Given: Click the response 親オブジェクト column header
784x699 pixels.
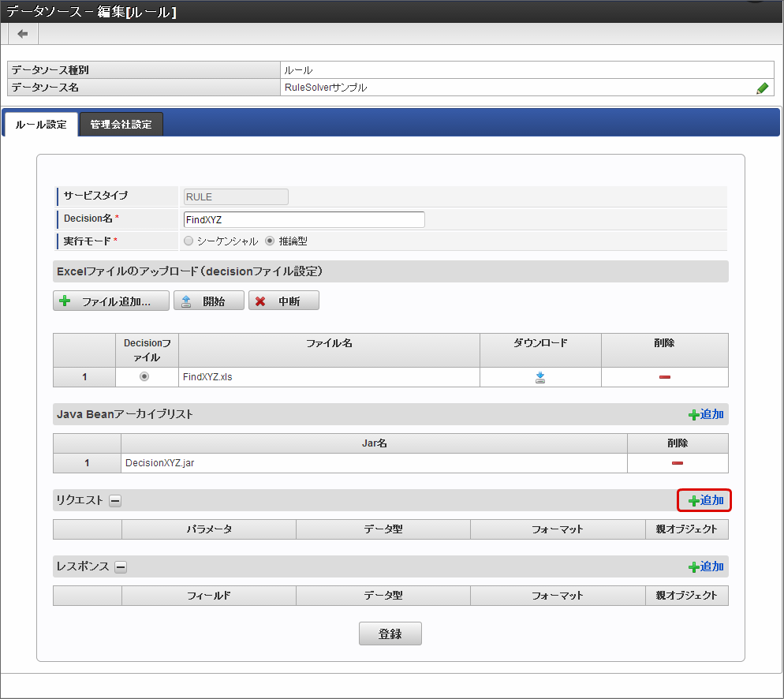Looking at the screenshot, I should 686,596.
